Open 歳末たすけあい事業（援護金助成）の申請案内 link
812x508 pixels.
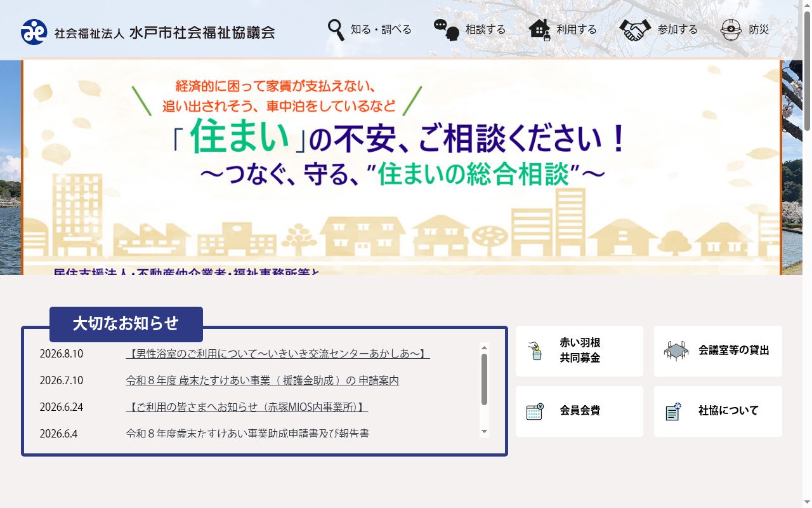point(263,380)
